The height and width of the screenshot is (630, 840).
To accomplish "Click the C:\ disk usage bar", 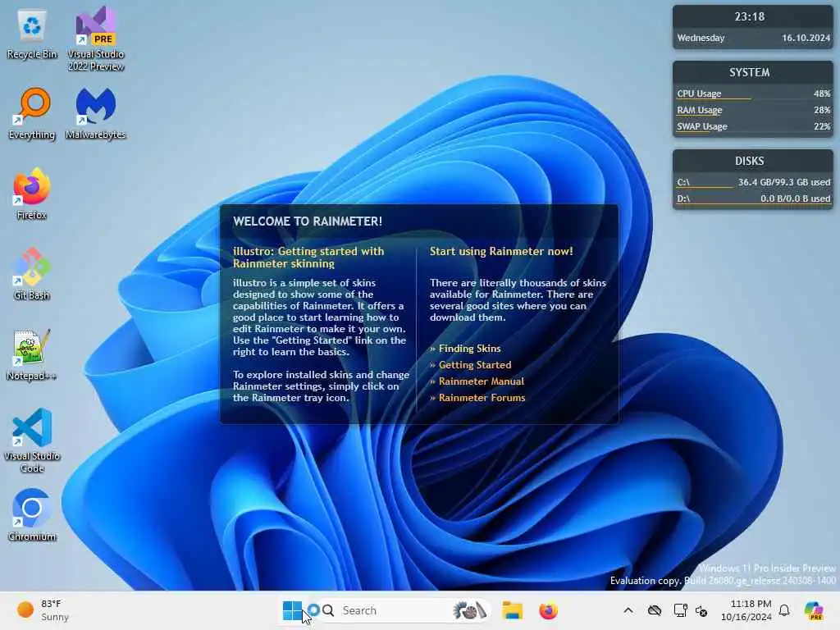I will pyautogui.click(x=753, y=188).
